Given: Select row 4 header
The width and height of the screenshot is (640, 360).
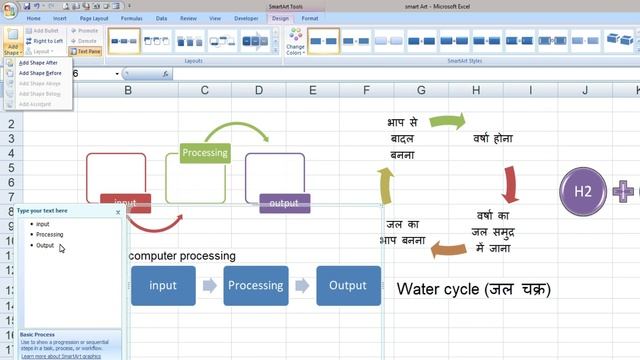Looking at the screenshot, I should (x=11, y=153).
